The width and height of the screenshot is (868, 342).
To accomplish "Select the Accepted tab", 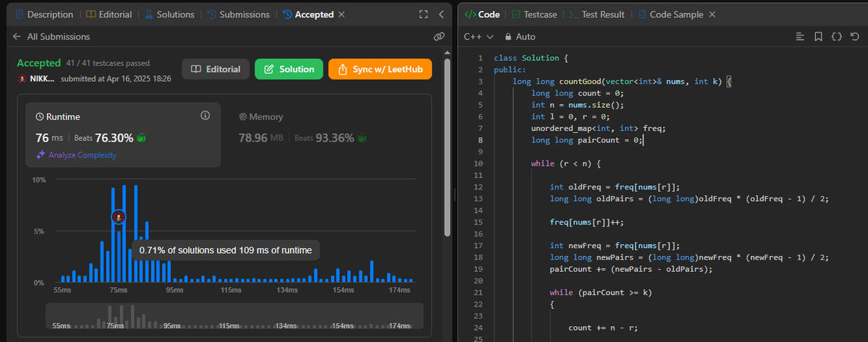I will (x=308, y=14).
